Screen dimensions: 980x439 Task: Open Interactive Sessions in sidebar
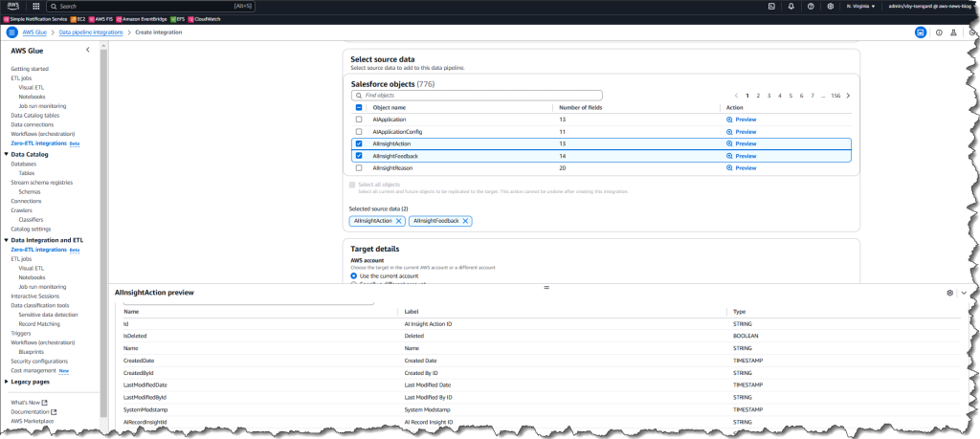[x=35, y=296]
